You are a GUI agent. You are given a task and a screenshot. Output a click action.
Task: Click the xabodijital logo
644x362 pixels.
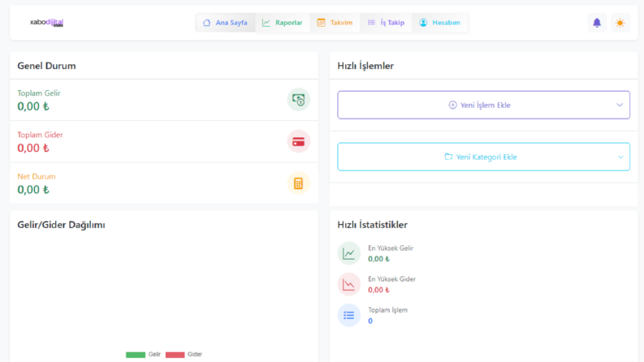(46, 22)
